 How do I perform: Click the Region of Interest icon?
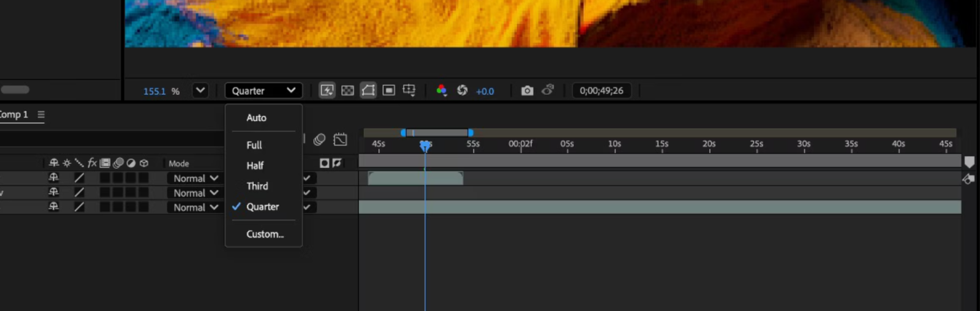(x=389, y=91)
